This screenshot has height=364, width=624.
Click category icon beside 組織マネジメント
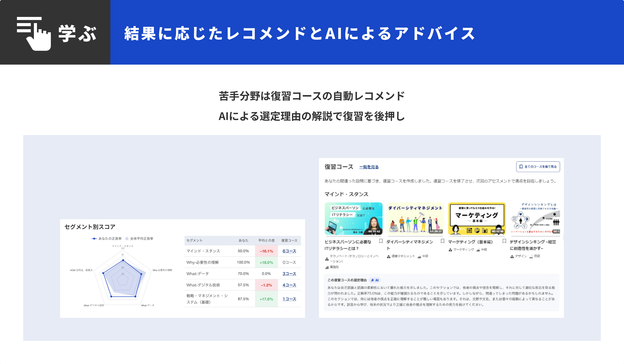pos(389,257)
